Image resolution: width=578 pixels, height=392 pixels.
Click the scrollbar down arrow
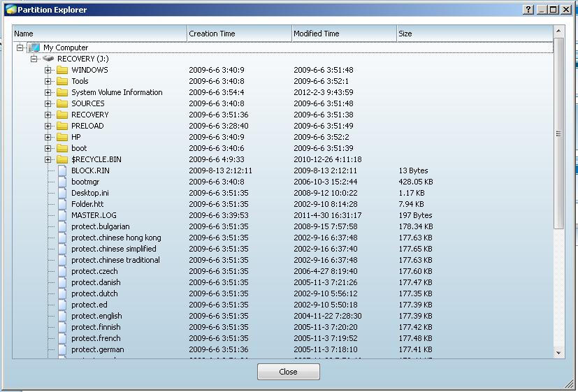[x=558, y=353]
